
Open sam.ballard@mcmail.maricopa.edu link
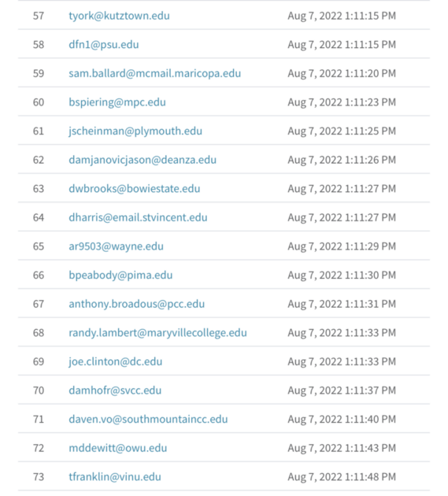(154, 73)
